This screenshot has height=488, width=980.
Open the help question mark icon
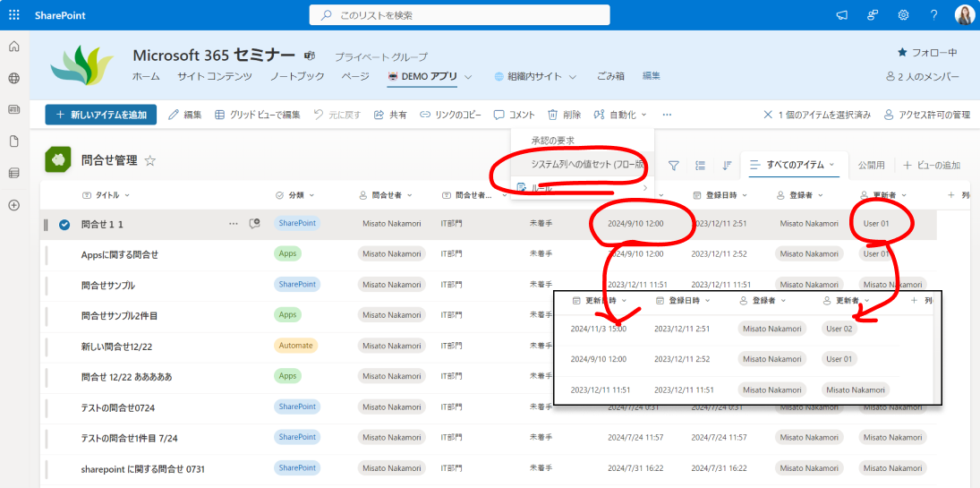(933, 15)
